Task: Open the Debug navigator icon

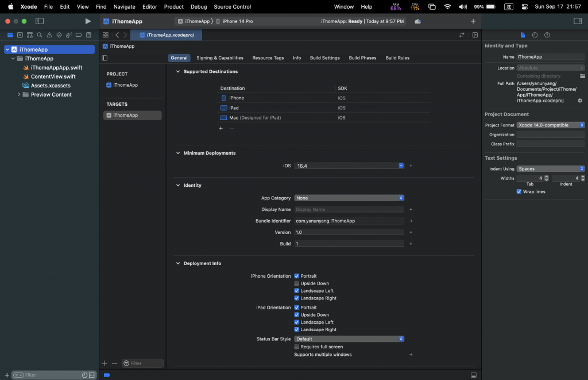Action: coord(69,35)
